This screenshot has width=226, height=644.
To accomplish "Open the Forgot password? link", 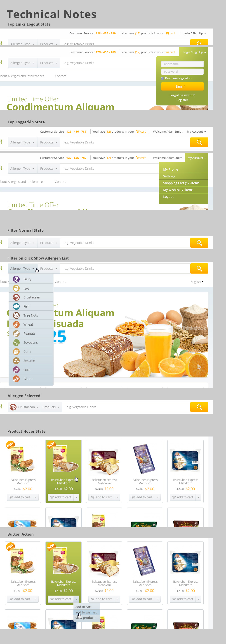I will pyautogui.click(x=182, y=95).
